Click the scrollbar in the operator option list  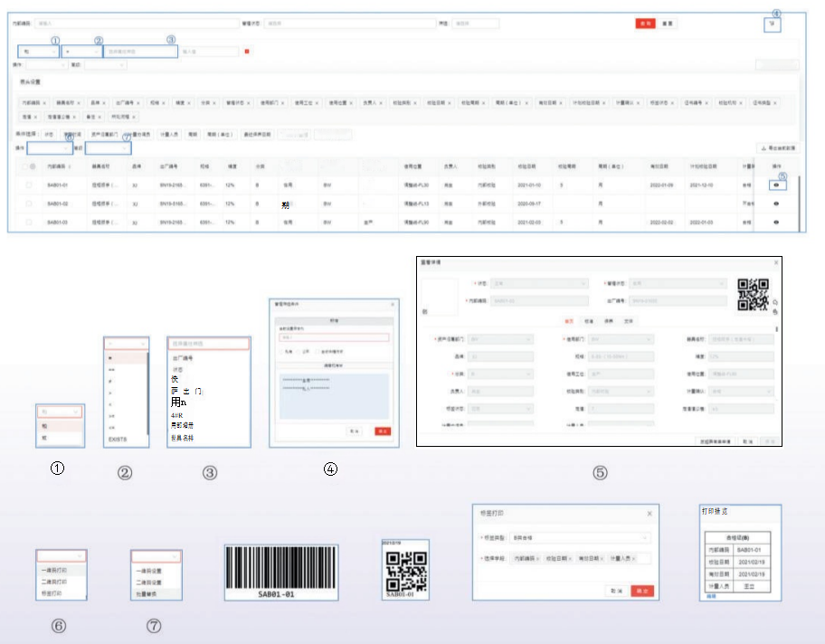pos(147,393)
